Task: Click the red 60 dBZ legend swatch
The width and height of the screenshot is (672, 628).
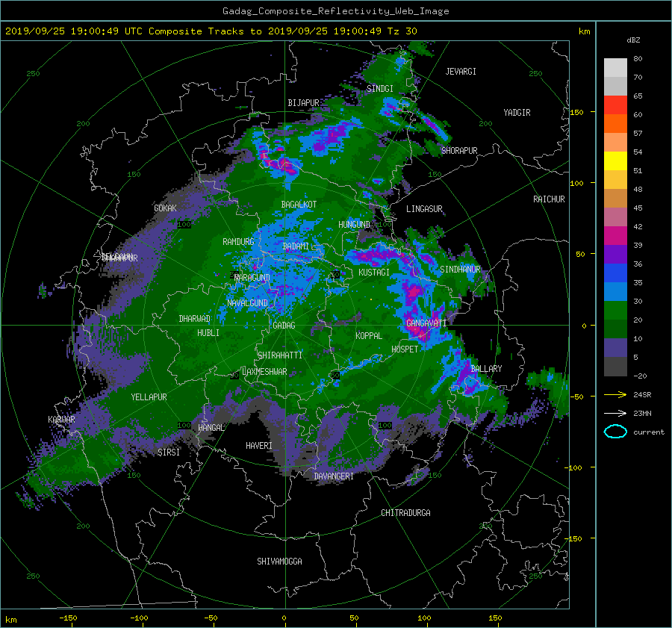Action: pos(615,105)
